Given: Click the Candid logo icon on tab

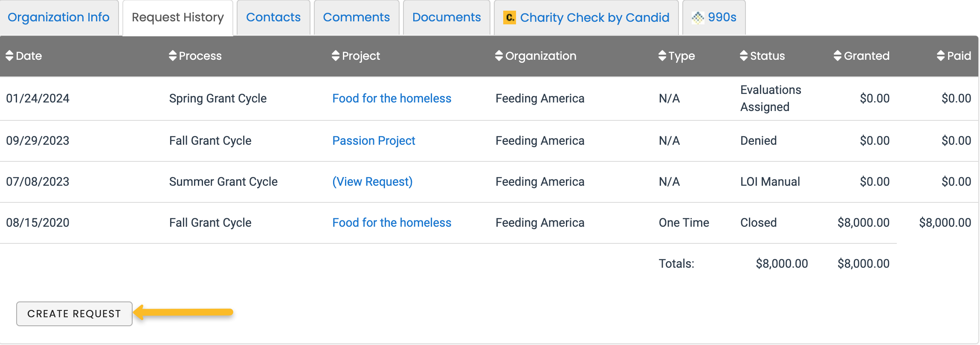Looking at the screenshot, I should [x=510, y=18].
